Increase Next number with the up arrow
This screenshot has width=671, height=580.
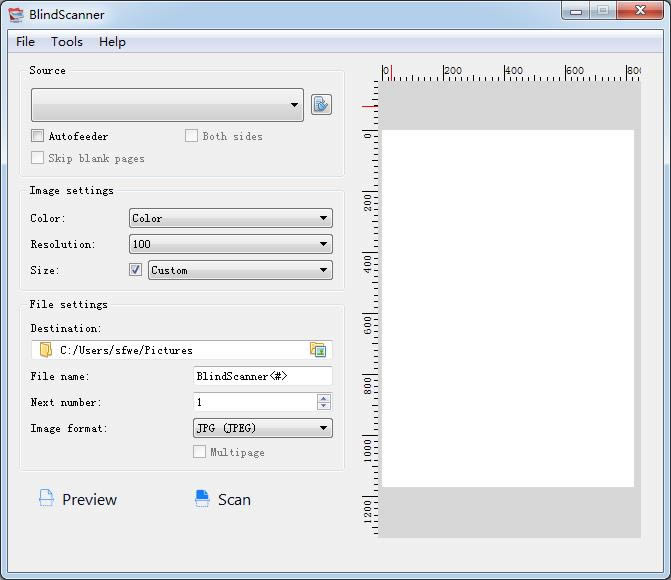coord(324,398)
